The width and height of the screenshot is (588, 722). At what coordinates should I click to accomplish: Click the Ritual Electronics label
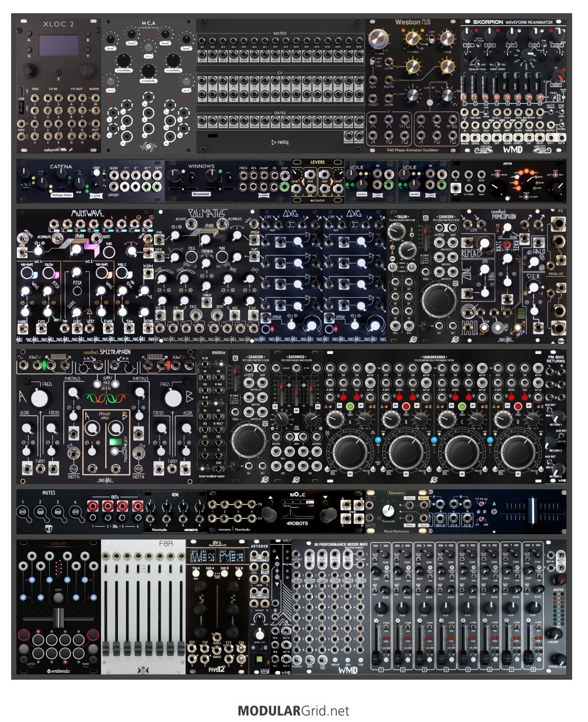397,531
